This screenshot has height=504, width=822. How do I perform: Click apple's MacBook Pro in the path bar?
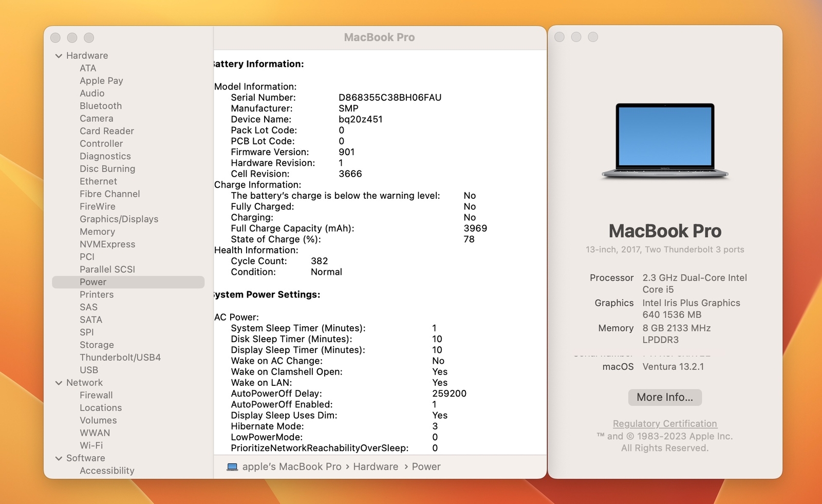click(292, 467)
